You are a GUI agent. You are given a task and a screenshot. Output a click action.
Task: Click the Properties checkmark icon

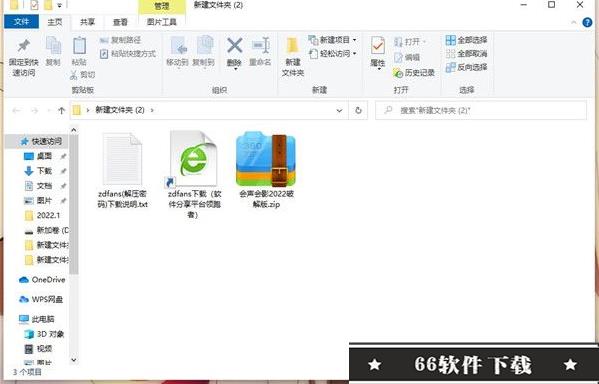378,46
